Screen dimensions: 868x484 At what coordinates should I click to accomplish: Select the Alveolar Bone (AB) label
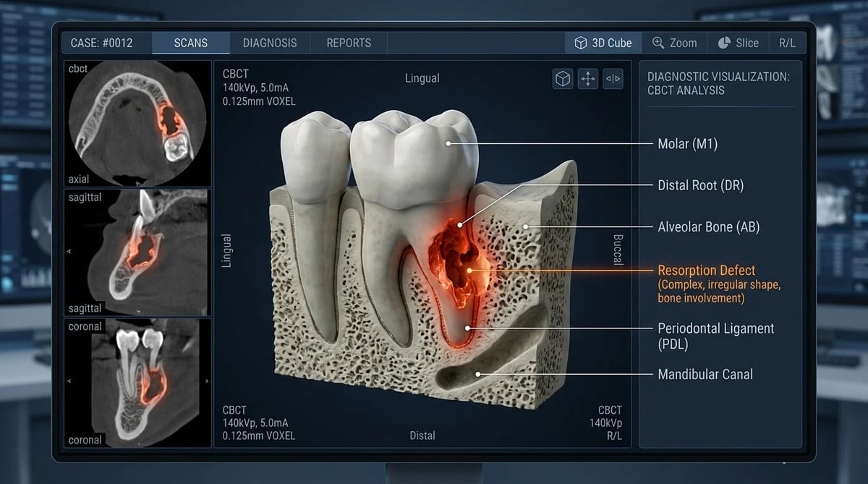click(708, 226)
